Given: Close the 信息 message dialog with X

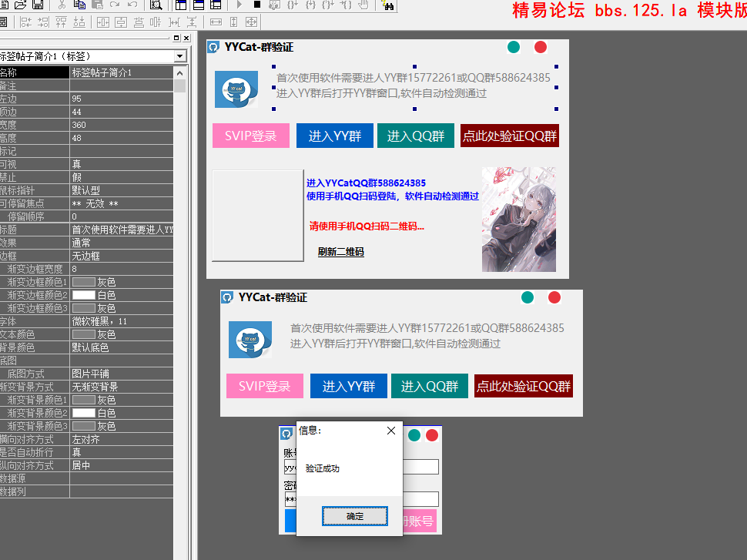Looking at the screenshot, I should click(390, 431).
